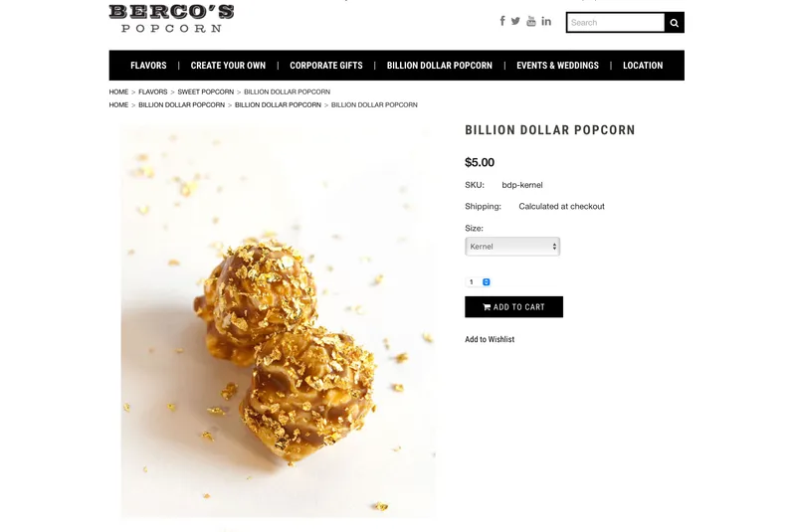This screenshot has width=796, height=532.
Task: Click the Add to Wishlist link
Action: click(490, 339)
